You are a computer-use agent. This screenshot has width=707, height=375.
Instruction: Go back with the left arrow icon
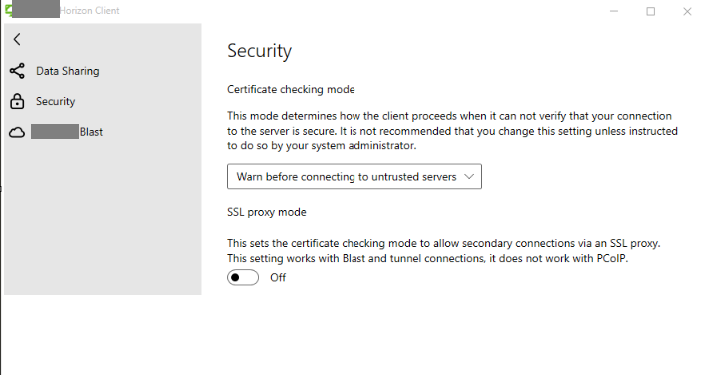(x=17, y=39)
